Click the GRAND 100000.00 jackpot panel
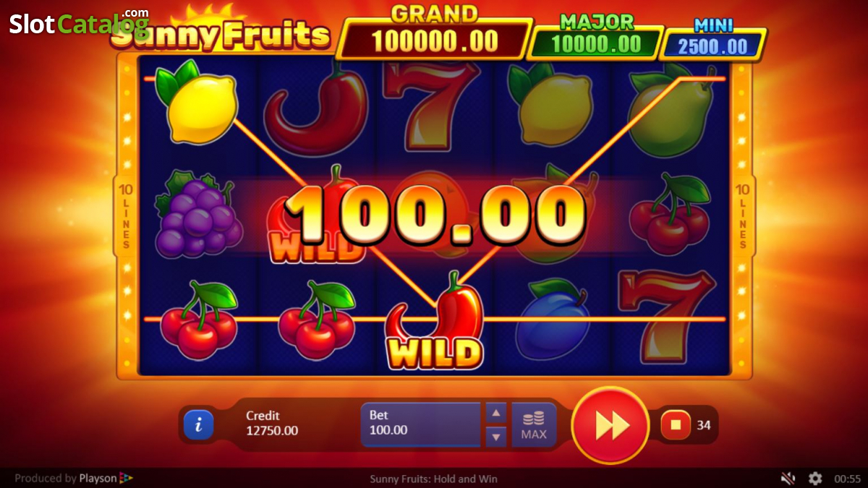Screen dimensions: 868x488 tap(434, 34)
